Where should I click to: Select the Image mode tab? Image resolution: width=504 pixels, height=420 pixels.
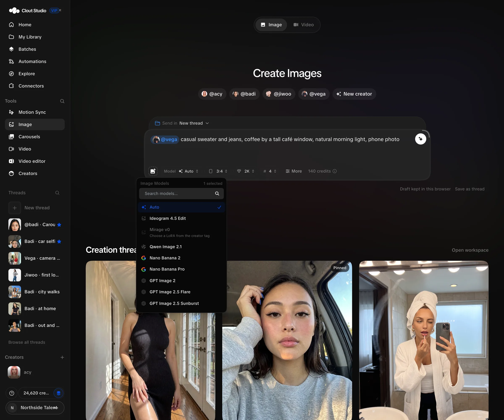[x=271, y=25]
